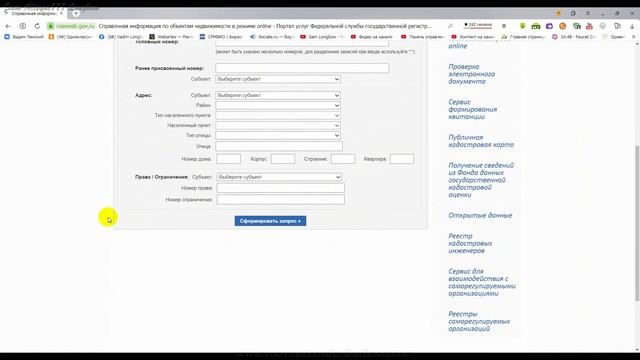Open the downloads arrow at the toolbar's right end
Viewport: 640px width, 360px height.
pos(632,26)
